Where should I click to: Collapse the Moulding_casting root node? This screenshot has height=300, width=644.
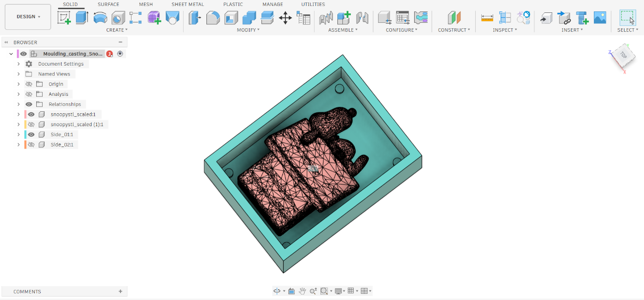11,54
